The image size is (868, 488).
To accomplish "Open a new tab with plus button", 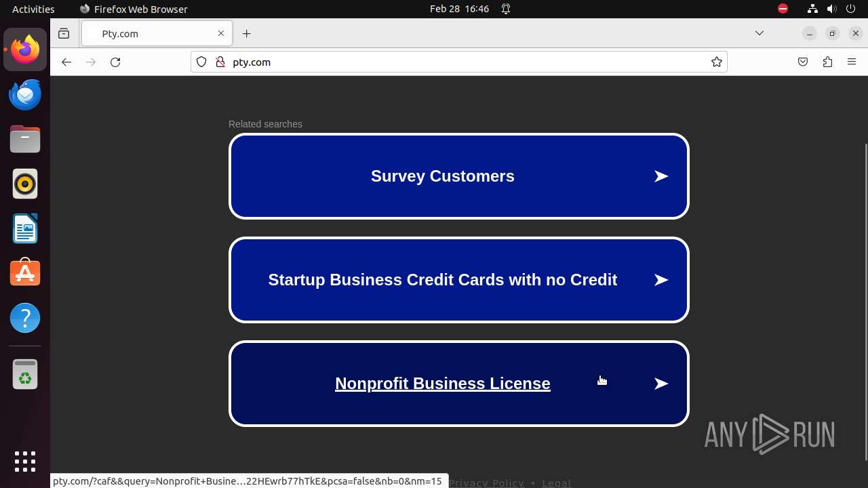I will click(246, 33).
